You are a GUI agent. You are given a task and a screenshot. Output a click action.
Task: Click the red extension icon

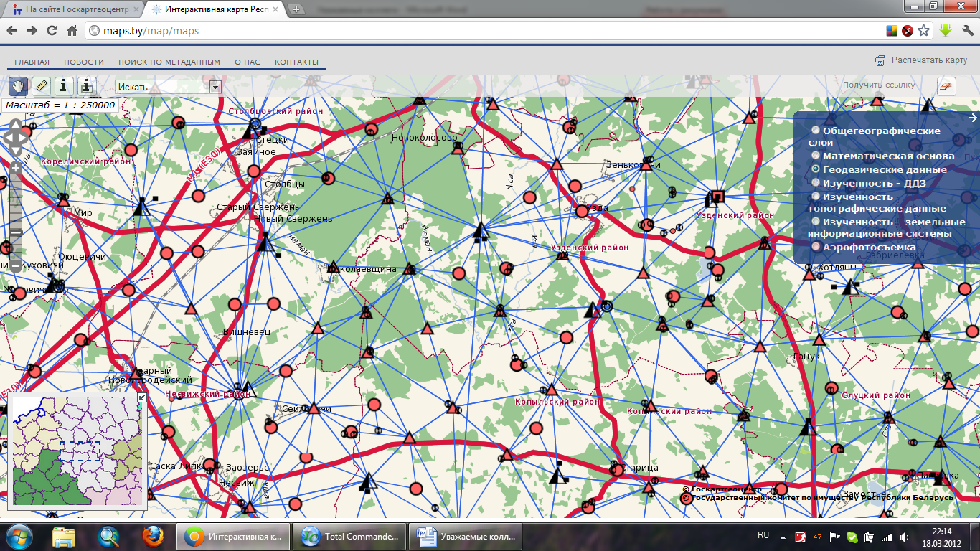[908, 31]
